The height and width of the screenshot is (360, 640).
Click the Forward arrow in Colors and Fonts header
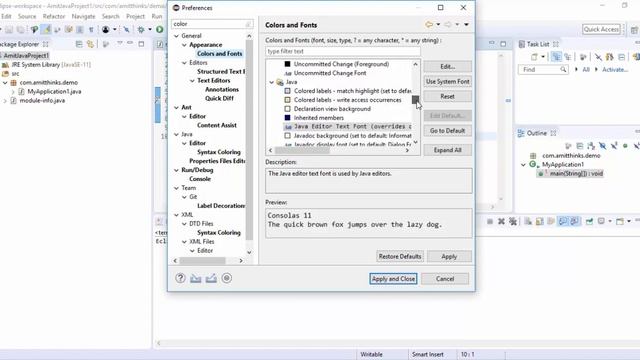pyautogui.click(x=448, y=25)
